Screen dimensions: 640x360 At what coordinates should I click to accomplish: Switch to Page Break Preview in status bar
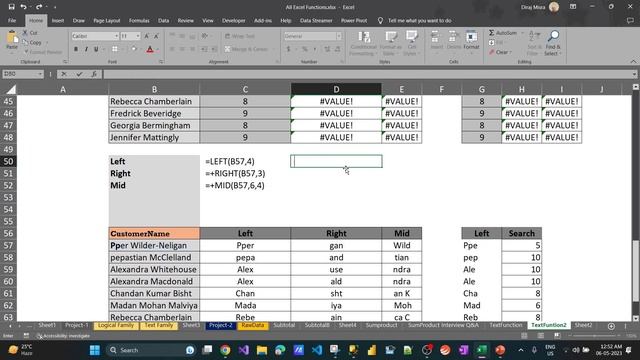tap(557, 336)
